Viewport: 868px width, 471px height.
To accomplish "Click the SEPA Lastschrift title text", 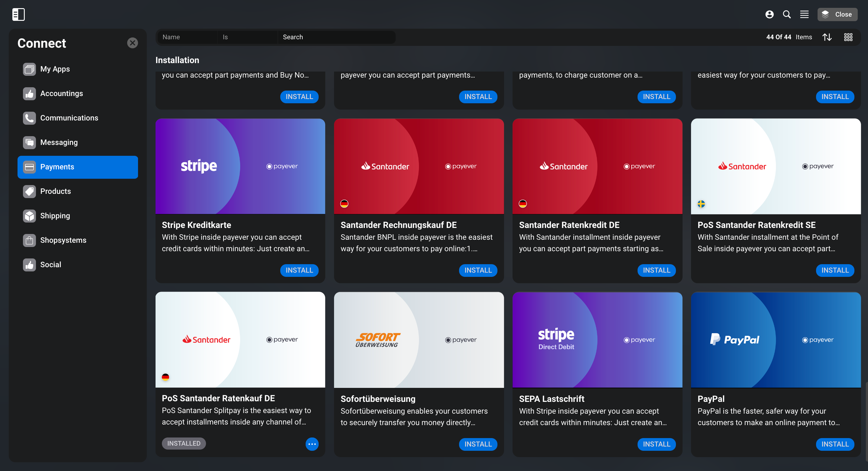I will pos(551,399).
